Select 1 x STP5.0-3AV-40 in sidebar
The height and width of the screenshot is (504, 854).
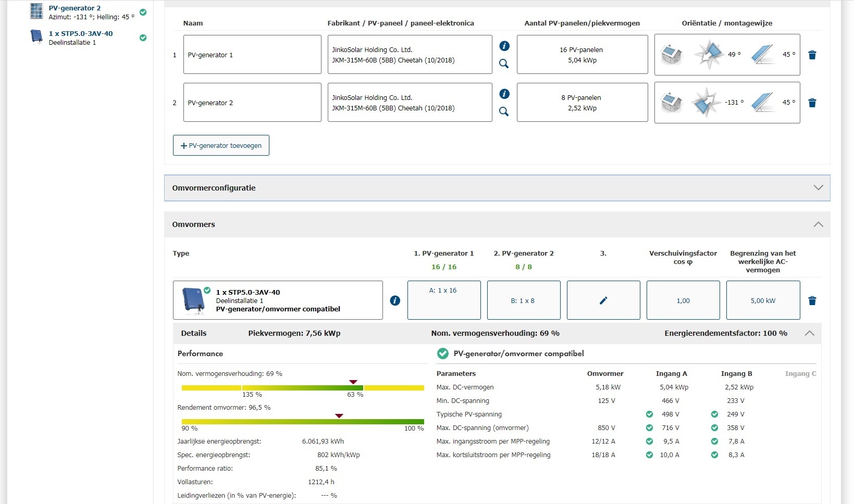pyautogui.click(x=80, y=33)
